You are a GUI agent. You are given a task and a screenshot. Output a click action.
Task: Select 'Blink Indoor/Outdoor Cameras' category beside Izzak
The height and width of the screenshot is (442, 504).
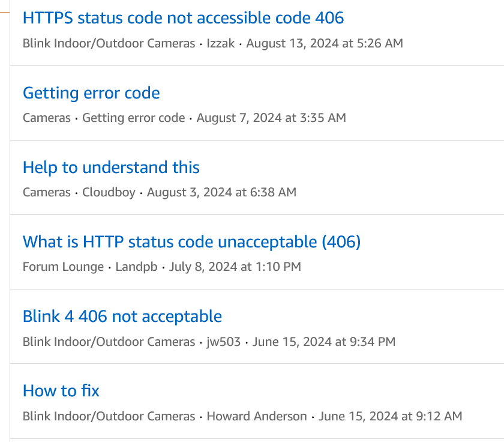[109, 43]
